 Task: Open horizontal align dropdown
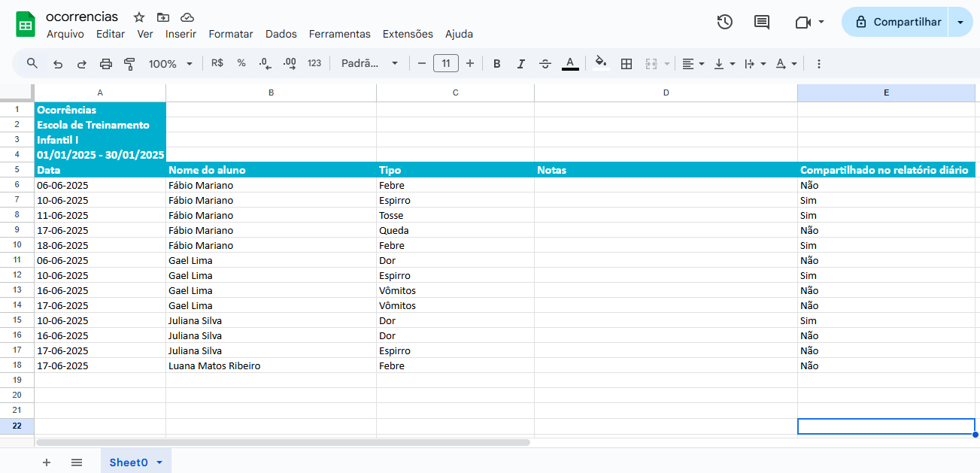(693, 64)
